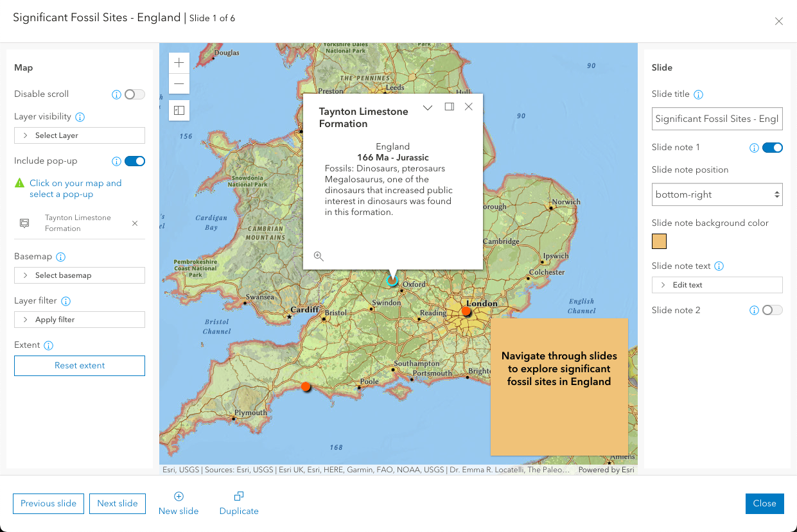Viewport: 797px width, 532px height.
Task: Select the orange fossil site marker near London
Action: (466, 311)
